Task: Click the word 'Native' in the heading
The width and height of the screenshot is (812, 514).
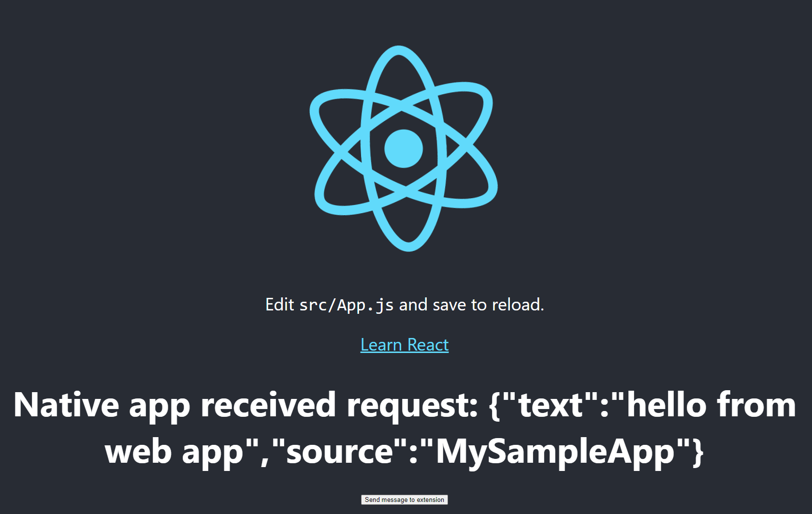Action: click(x=66, y=405)
